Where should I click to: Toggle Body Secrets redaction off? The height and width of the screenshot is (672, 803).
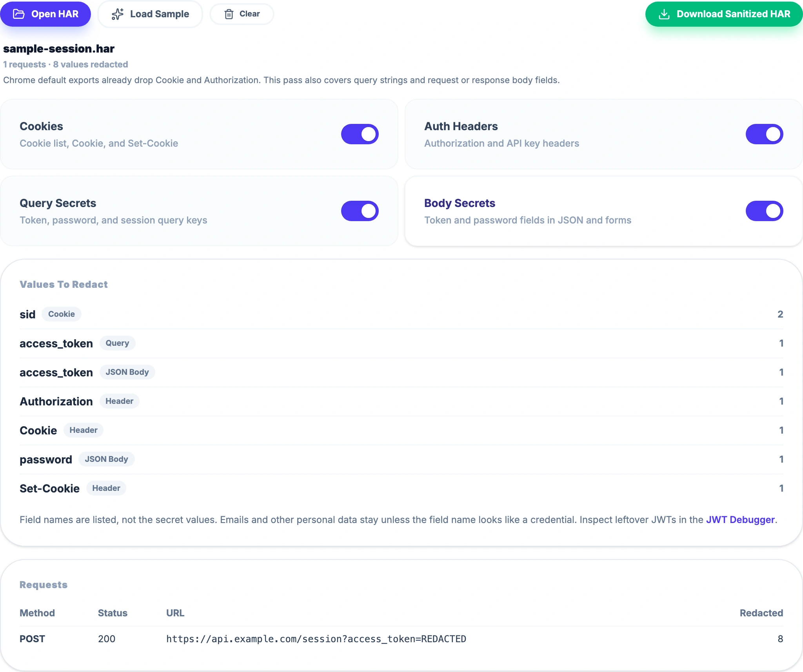(764, 211)
